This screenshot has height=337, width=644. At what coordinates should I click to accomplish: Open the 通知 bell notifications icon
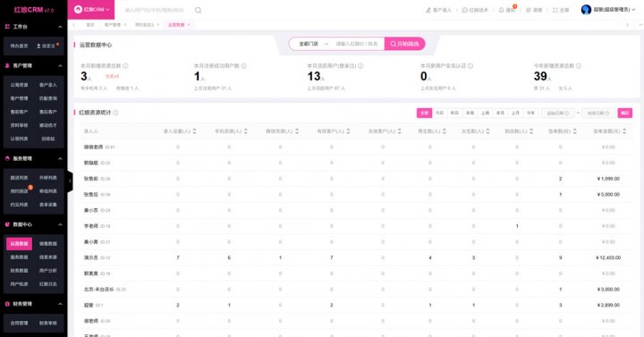tap(501, 10)
